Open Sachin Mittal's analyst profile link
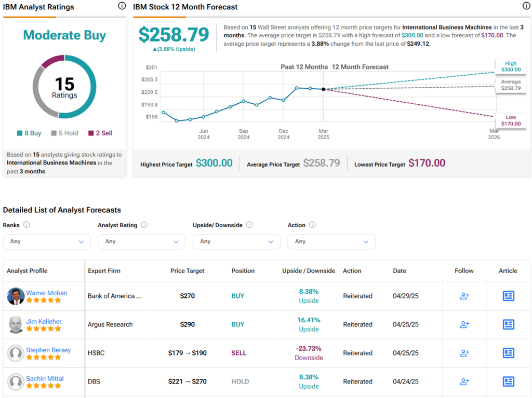This screenshot has width=532, height=398. tap(45, 378)
